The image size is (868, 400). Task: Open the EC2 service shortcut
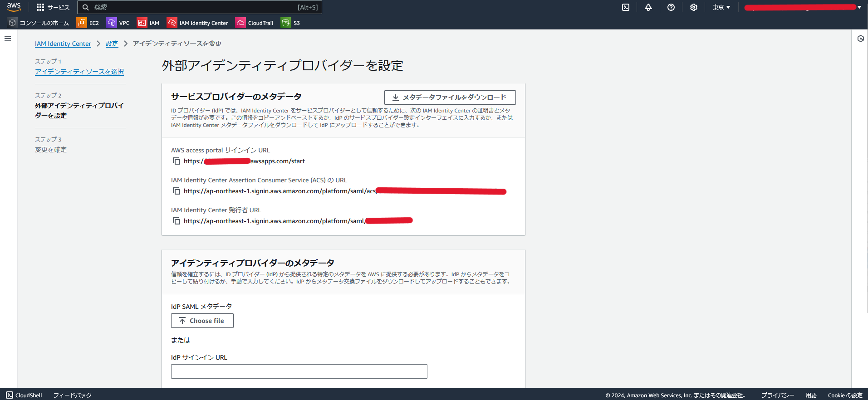click(88, 23)
